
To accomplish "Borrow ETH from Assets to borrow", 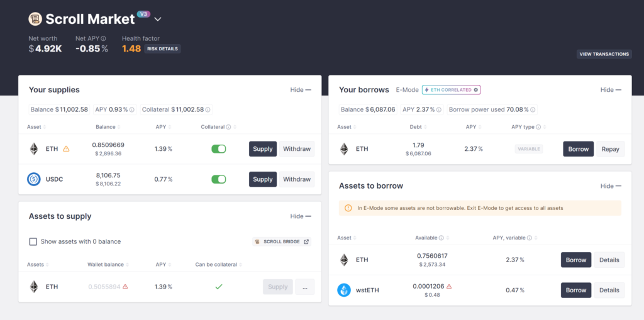I will pos(576,260).
